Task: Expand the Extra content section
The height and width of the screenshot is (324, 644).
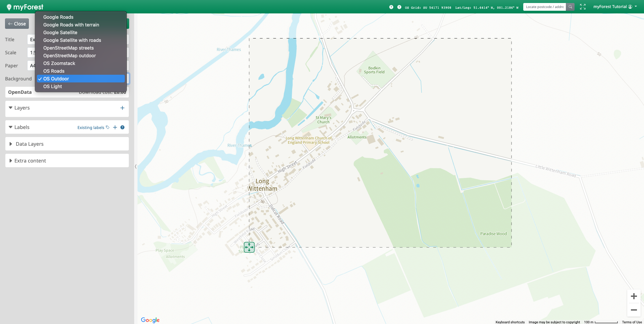Action: coord(30,161)
